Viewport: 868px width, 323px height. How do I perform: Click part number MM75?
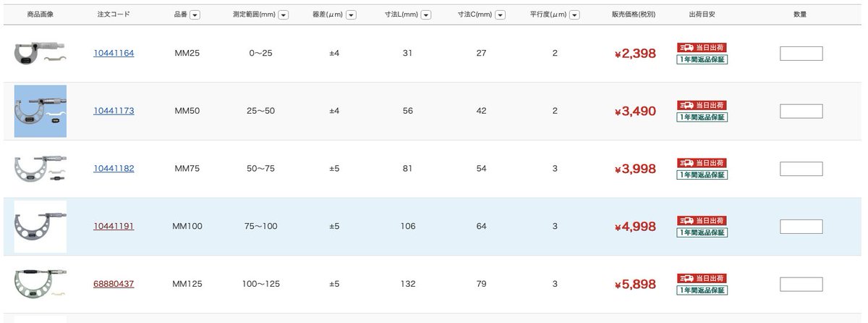point(187,169)
